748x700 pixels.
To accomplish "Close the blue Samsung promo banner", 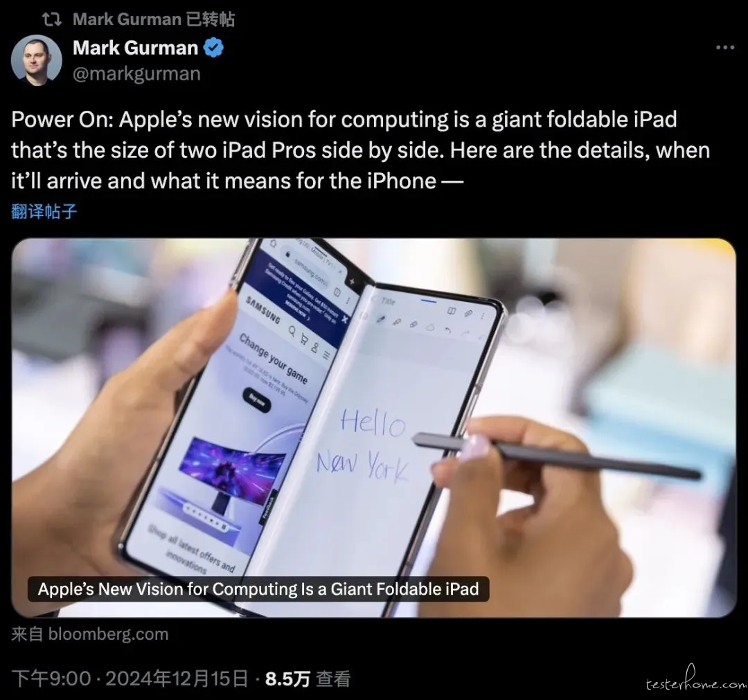I will [344, 321].
